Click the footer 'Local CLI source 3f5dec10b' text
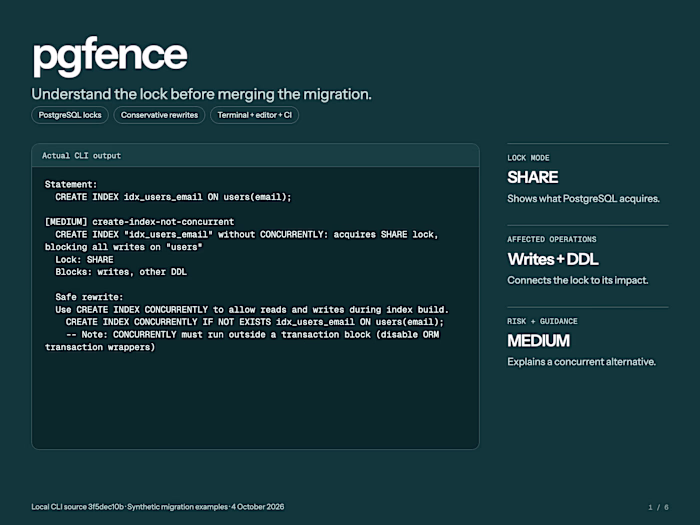 (77, 507)
